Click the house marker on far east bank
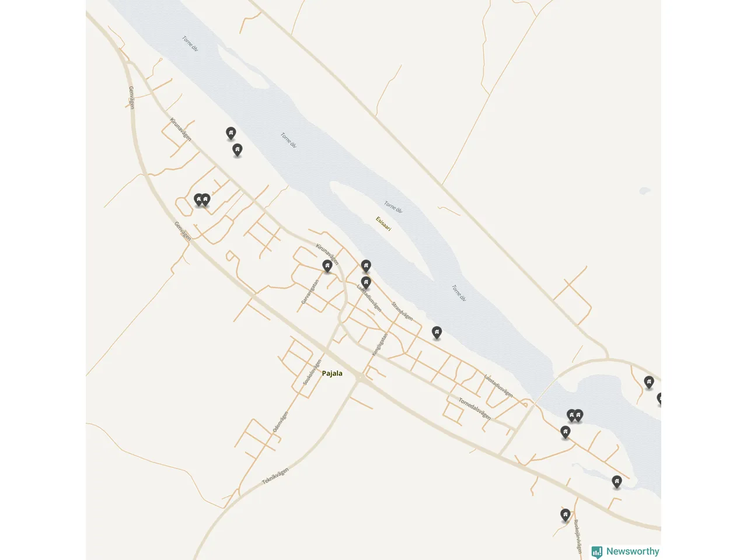The width and height of the screenshot is (747, 560). 649,383
